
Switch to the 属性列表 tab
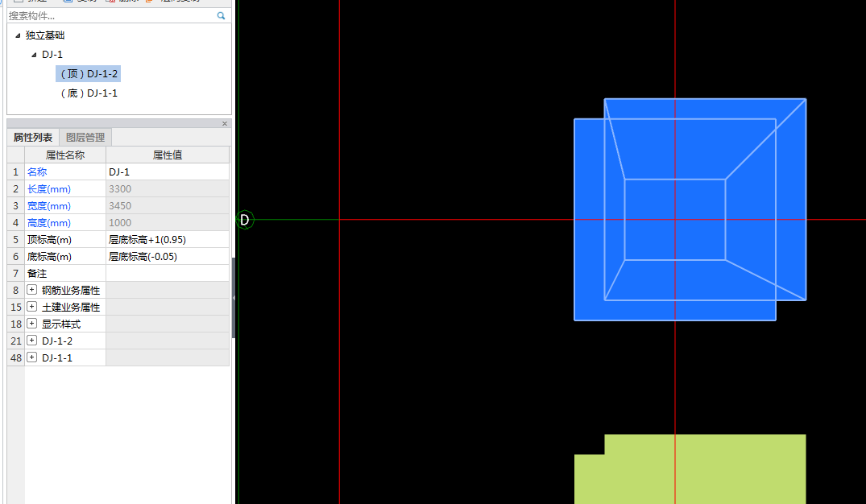click(33, 137)
